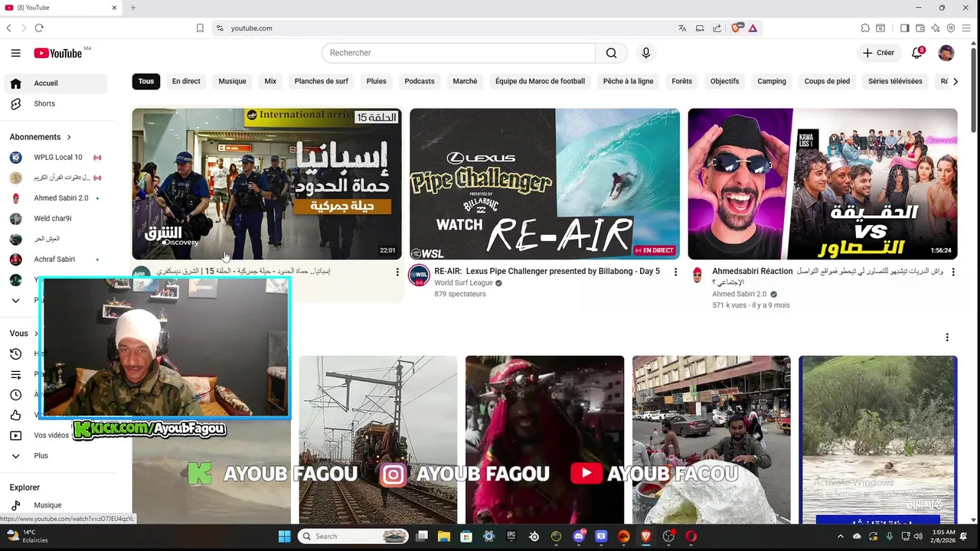Select the Camping filter chip
The width and height of the screenshot is (980, 551).
[x=772, y=81]
